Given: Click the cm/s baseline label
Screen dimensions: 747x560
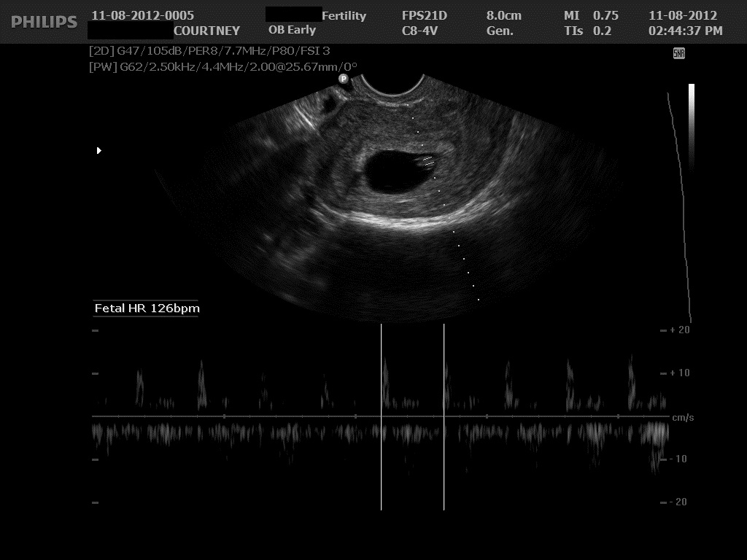Looking at the screenshot, I should point(682,418).
